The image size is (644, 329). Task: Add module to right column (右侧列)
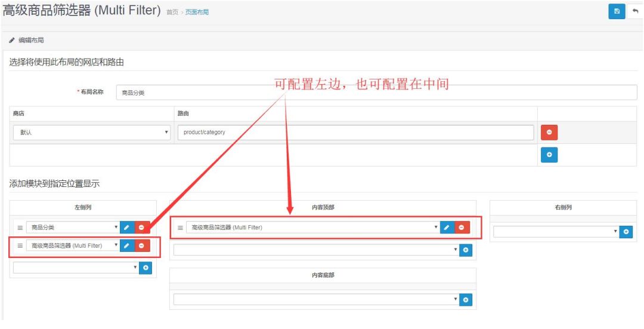click(x=626, y=232)
